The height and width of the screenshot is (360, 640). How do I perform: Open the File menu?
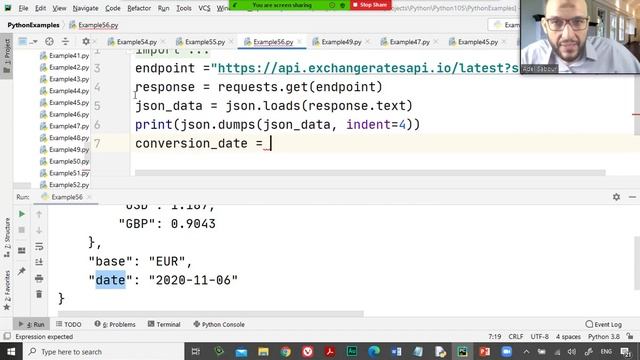coord(23,8)
